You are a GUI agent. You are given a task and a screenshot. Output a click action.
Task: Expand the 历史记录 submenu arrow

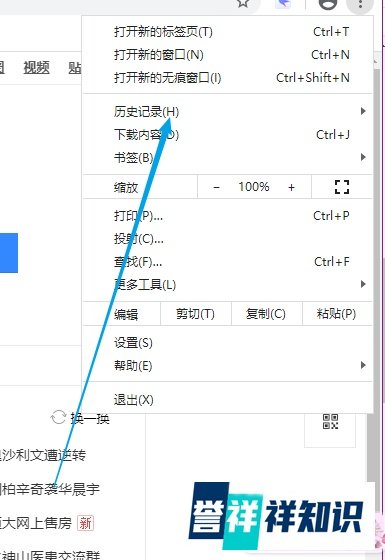pyautogui.click(x=363, y=111)
